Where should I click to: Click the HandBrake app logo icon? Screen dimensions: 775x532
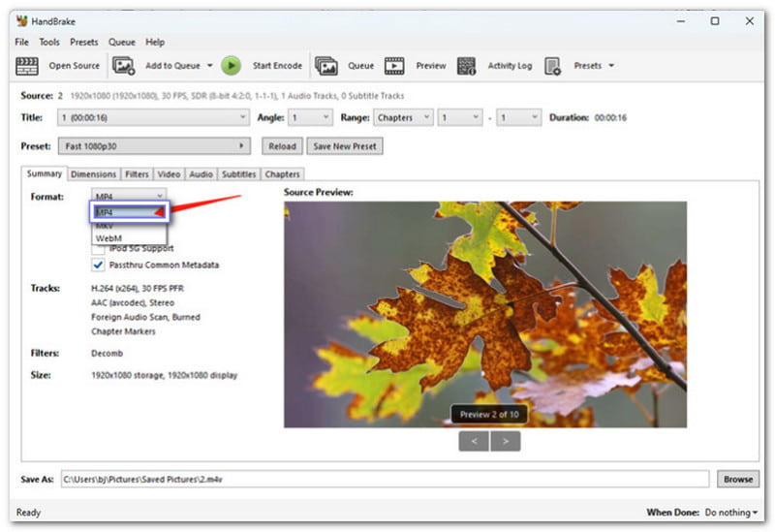[x=21, y=21]
